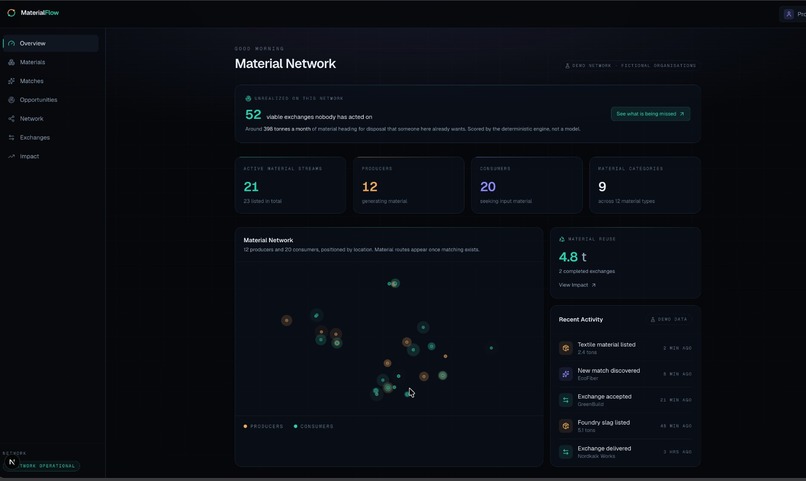
Task: Select the far-left orange producer node on map
Action: [286, 321]
